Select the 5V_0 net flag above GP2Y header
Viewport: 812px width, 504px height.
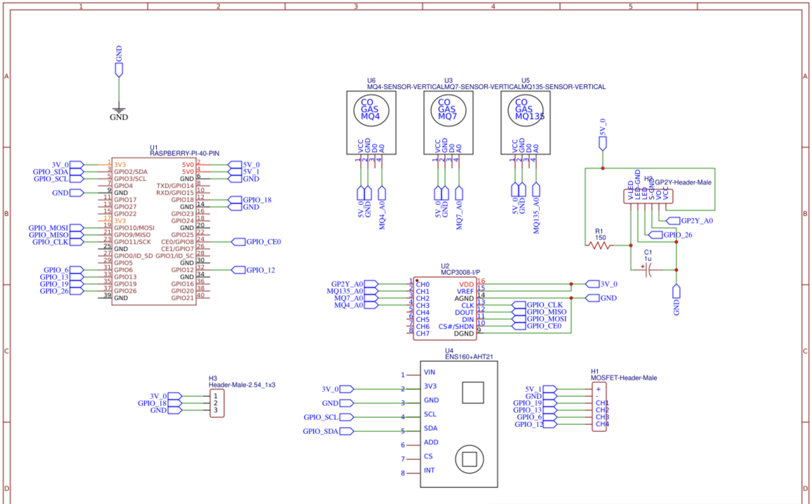[x=602, y=143]
